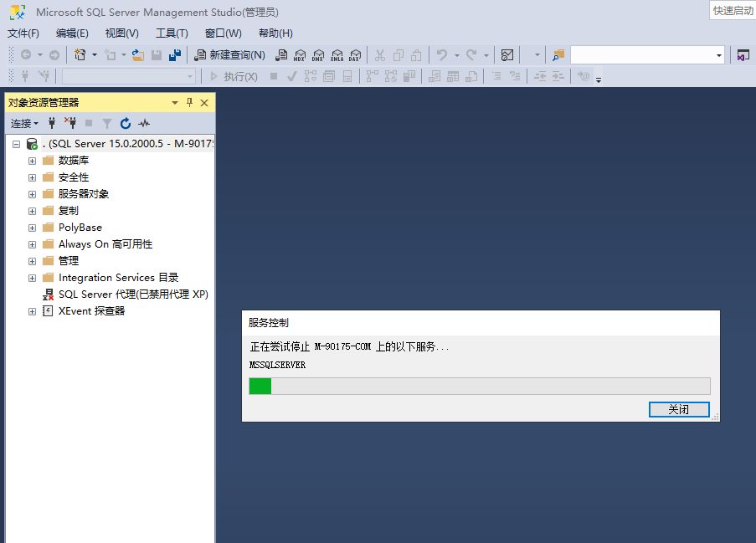
Task: Expand the 数据库 (Databases) folder
Action: click(33, 161)
